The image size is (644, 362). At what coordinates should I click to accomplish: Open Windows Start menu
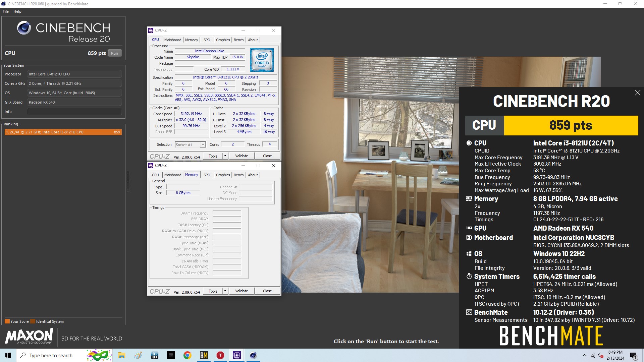(x=8, y=355)
